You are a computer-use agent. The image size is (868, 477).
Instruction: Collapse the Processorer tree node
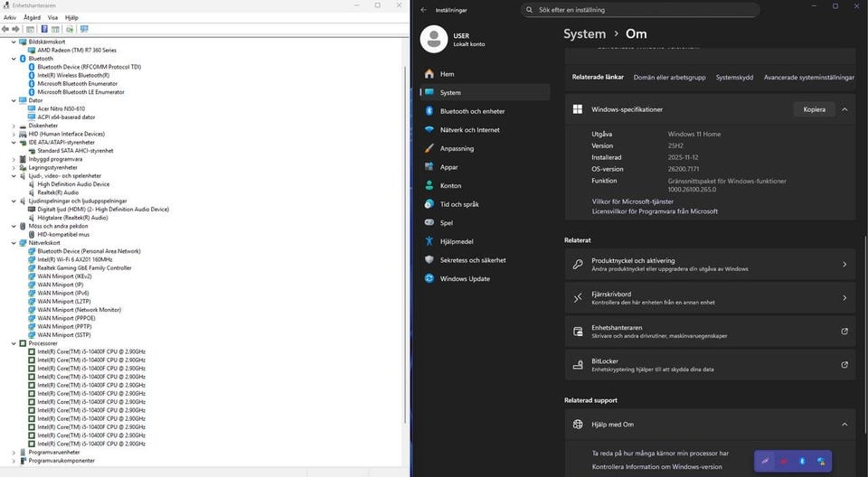coord(14,344)
